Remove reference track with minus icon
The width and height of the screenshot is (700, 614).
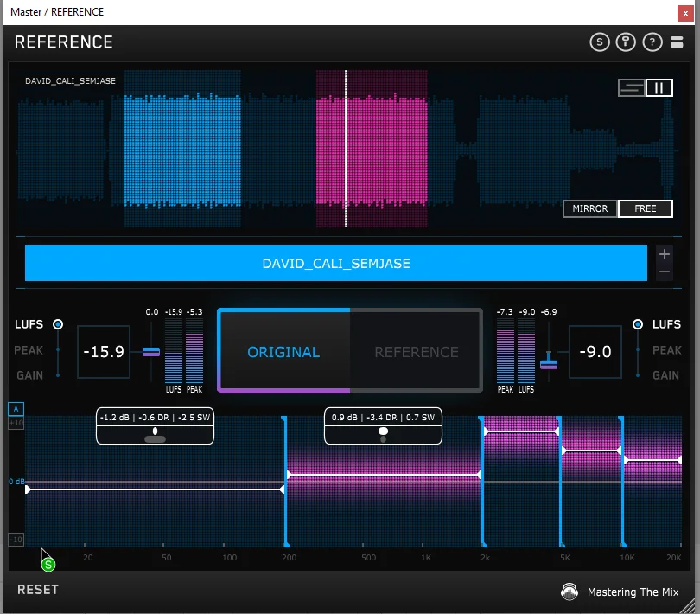pyautogui.click(x=665, y=272)
